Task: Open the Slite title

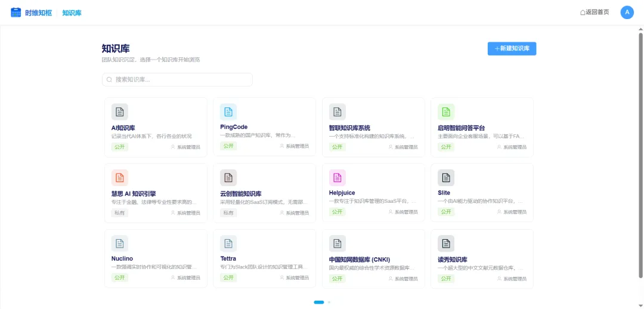Action: pyautogui.click(x=444, y=192)
